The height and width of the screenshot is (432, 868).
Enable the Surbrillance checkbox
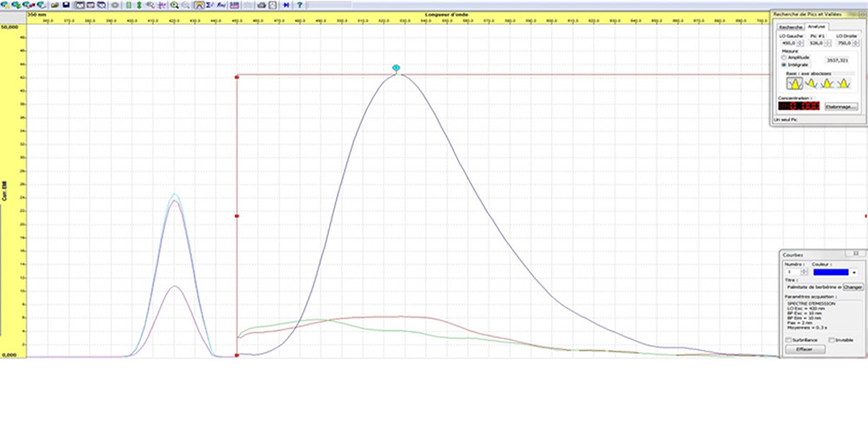point(787,340)
